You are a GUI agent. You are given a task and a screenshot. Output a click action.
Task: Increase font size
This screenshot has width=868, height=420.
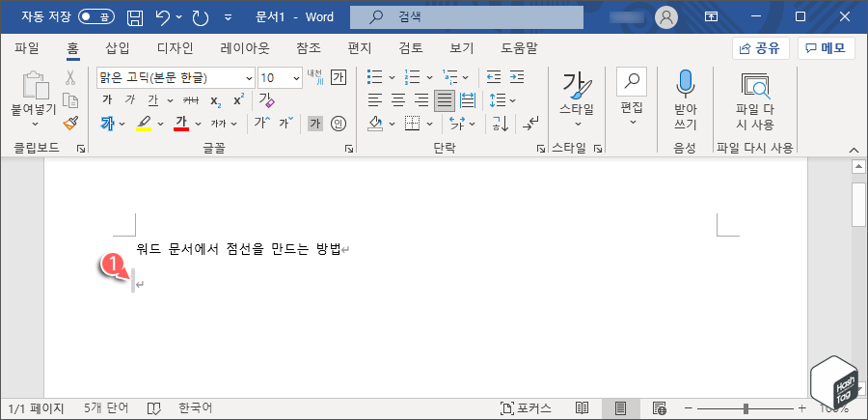pyautogui.click(x=262, y=123)
